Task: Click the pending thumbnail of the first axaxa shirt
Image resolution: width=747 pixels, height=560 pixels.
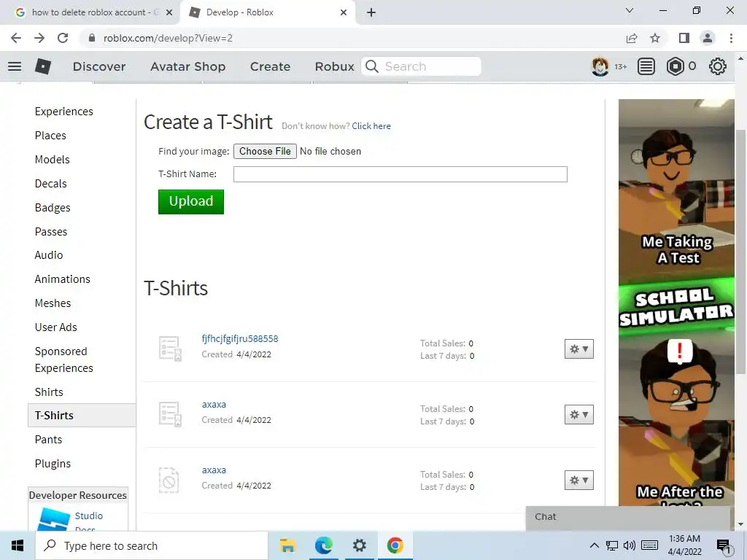Action: pyautogui.click(x=170, y=414)
